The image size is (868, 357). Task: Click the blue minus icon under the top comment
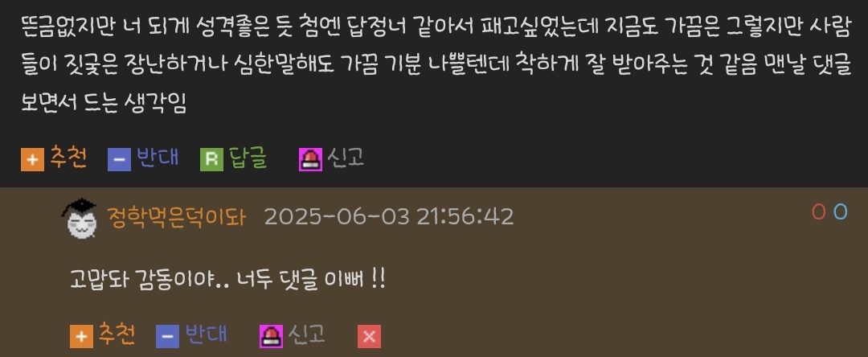pyautogui.click(x=119, y=160)
